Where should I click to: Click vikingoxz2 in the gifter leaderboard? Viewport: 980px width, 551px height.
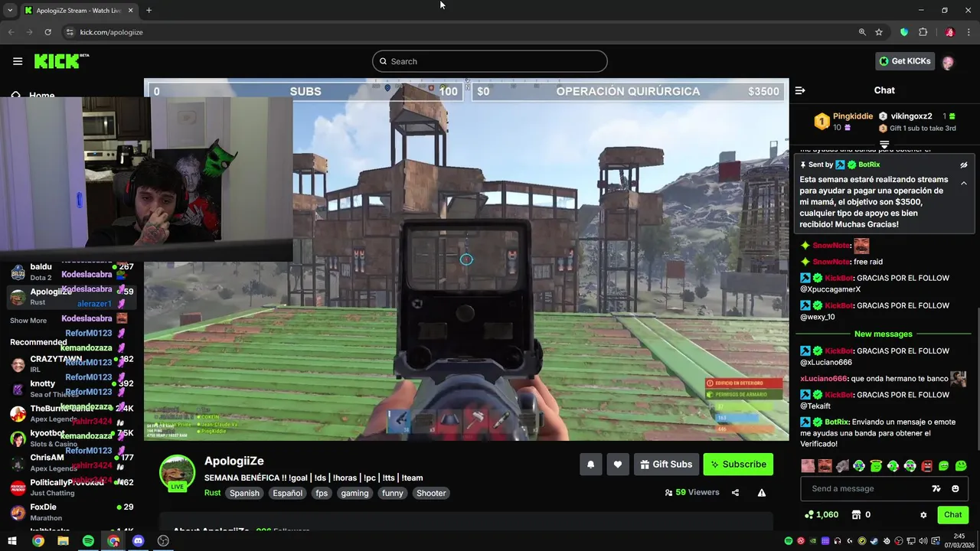[x=911, y=116]
